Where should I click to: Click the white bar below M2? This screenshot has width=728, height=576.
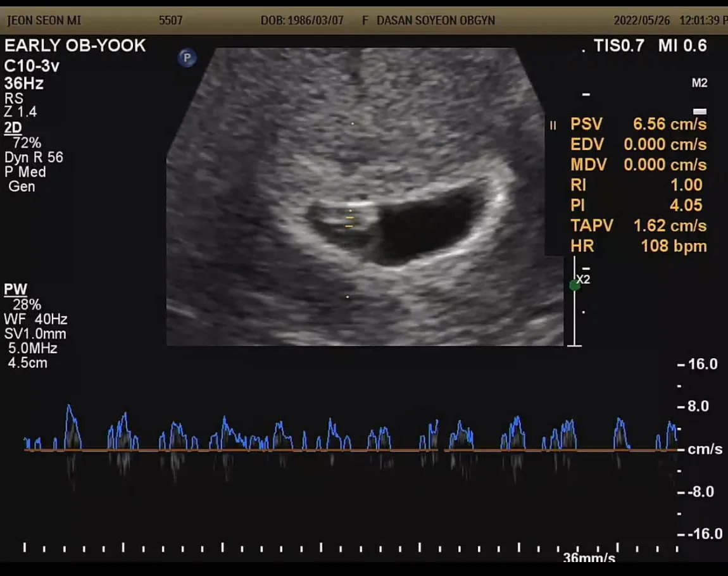[700, 111]
